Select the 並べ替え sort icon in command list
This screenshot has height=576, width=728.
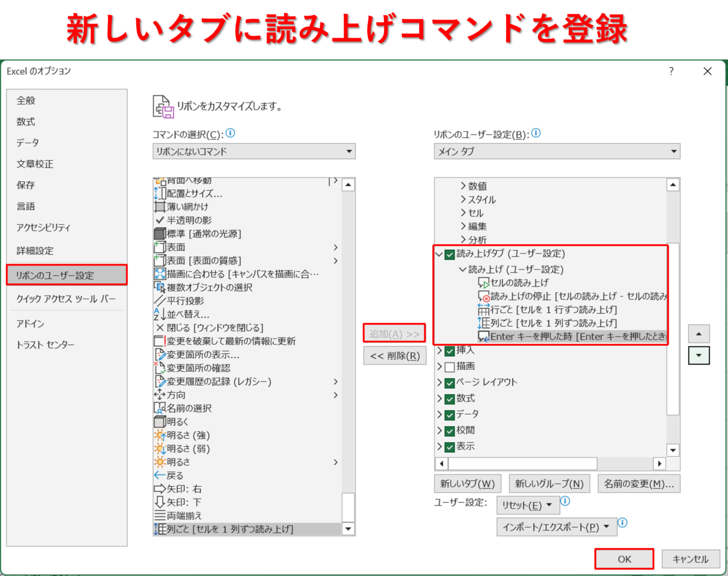click(159, 314)
